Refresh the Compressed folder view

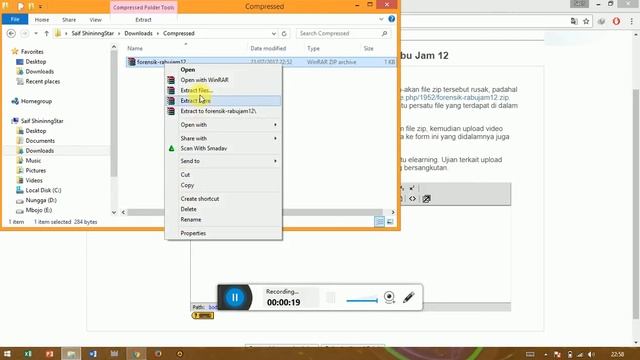284,33
